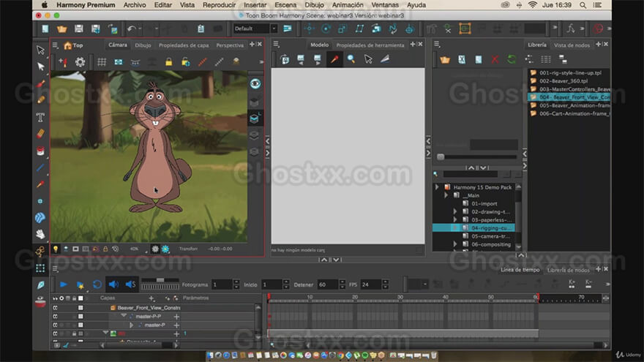This screenshot has width=644, height=362.
Task: Click the red X delete icon in Library
Action: [x=495, y=60]
